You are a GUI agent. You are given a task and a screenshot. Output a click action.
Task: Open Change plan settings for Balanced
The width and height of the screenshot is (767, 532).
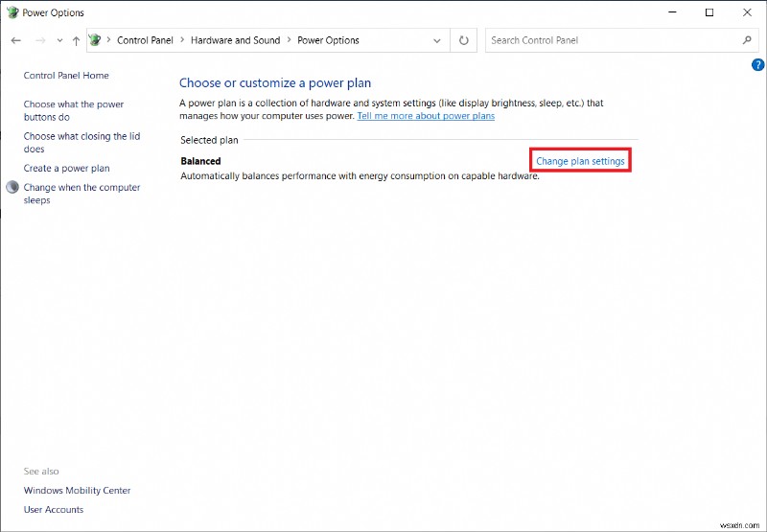point(580,161)
